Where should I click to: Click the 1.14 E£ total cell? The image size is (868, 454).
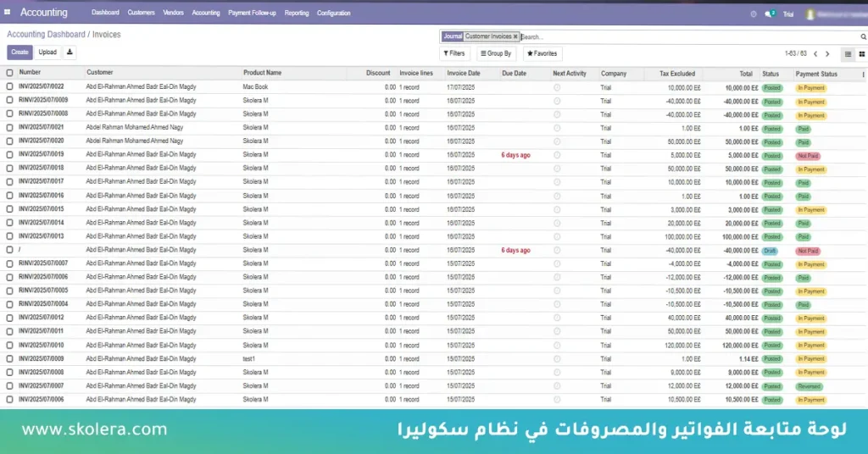tap(748, 359)
